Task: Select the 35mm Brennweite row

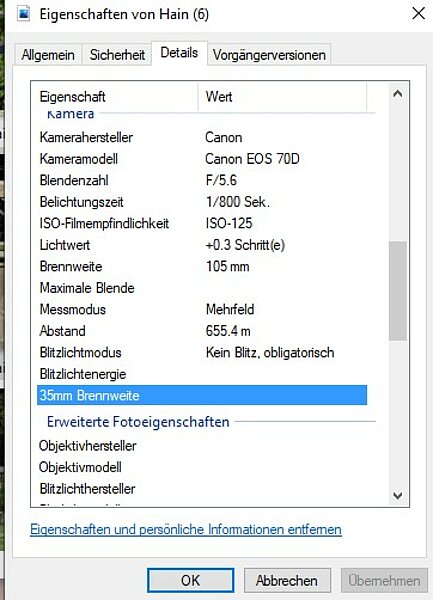Action: tap(202, 395)
